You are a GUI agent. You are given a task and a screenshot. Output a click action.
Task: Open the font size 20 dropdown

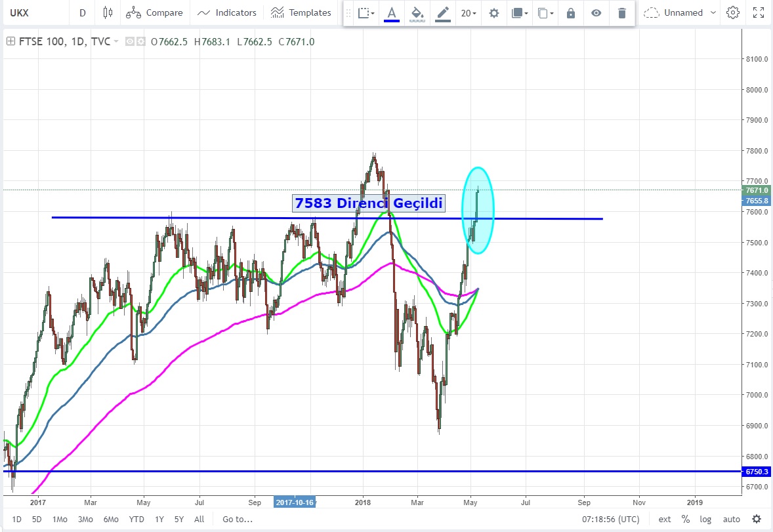point(469,12)
